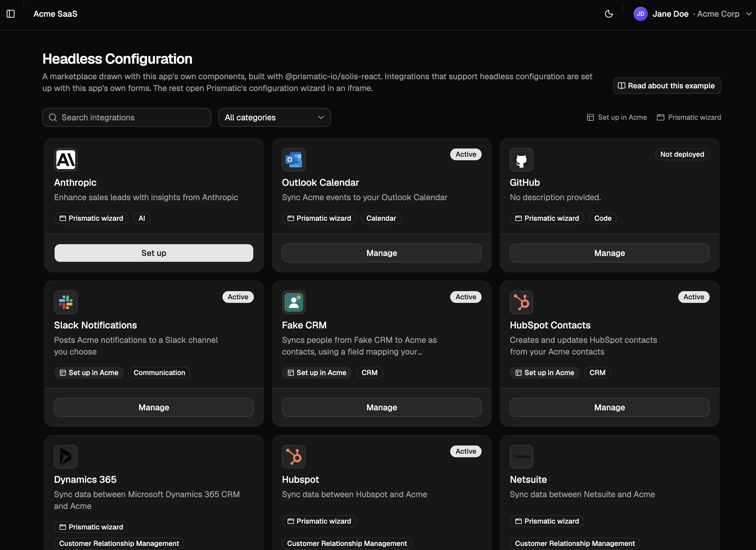Manage the HubSpot Contacts integration
The height and width of the screenshot is (550, 756).
(x=609, y=407)
